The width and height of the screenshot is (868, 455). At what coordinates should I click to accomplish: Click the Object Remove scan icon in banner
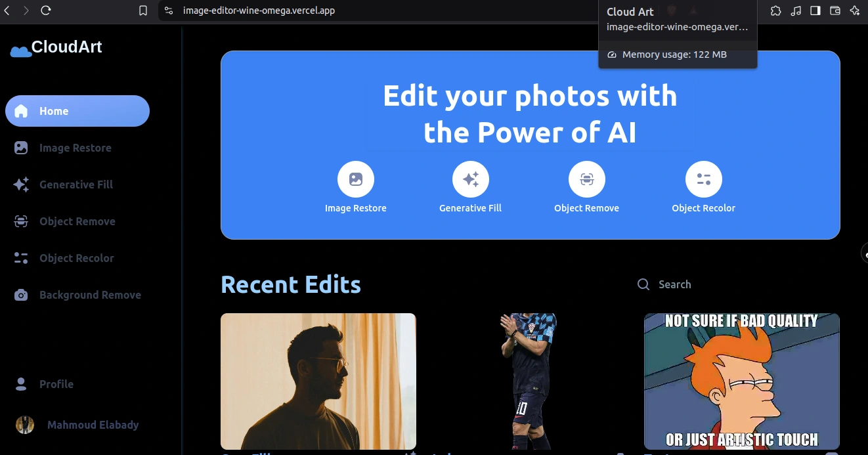point(587,179)
